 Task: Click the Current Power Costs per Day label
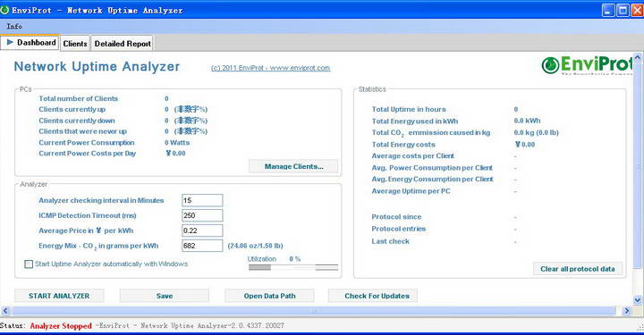coord(87,154)
